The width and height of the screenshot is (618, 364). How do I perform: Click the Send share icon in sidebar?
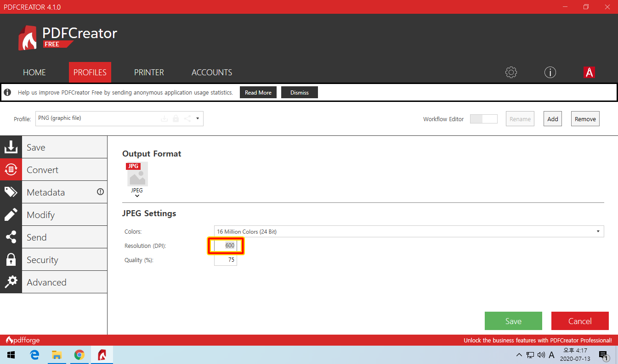(x=11, y=237)
